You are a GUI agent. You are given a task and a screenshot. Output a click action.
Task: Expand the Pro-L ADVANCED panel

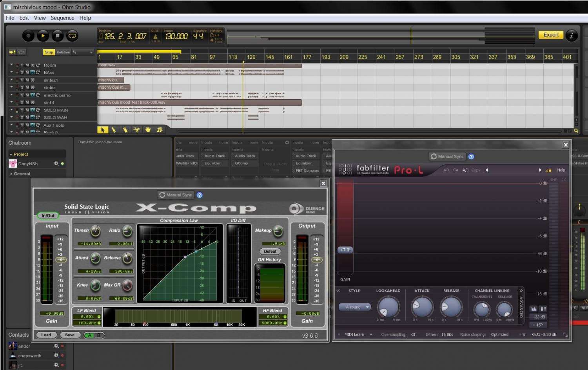[521, 304]
